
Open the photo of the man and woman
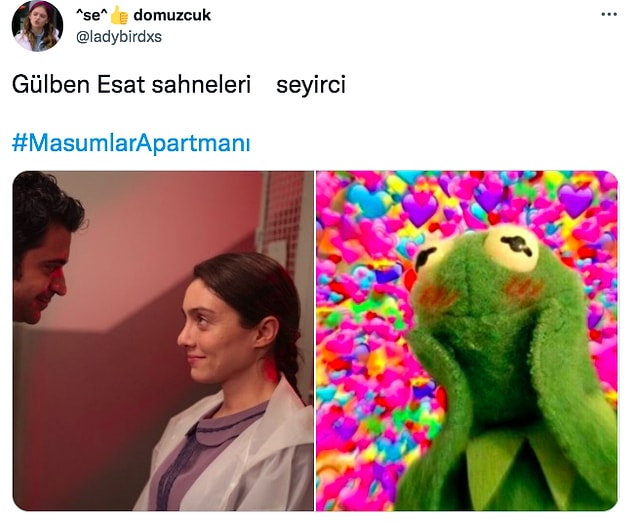point(163,341)
